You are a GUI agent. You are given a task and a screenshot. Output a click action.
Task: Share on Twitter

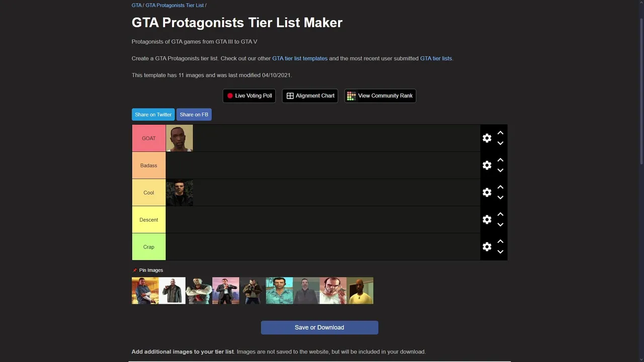pyautogui.click(x=153, y=115)
